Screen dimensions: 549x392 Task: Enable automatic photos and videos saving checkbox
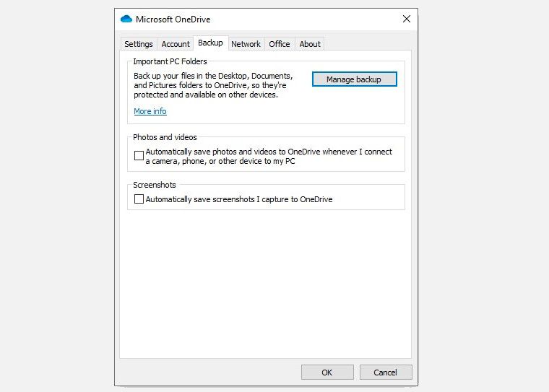coord(139,156)
